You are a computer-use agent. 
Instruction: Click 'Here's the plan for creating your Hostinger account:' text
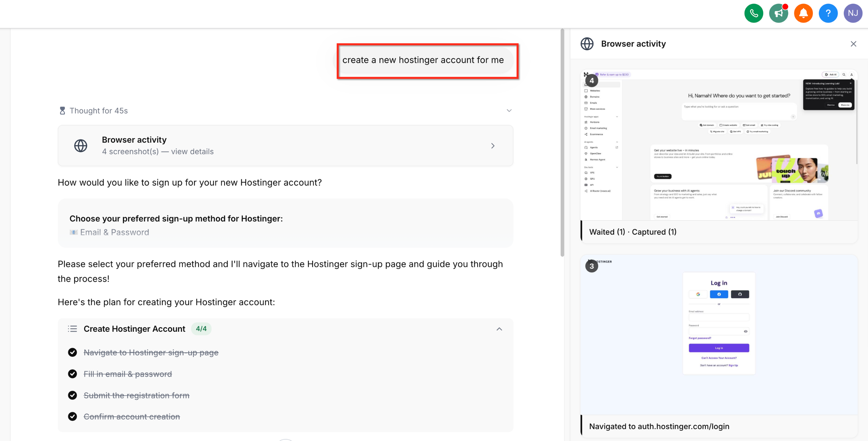point(166,302)
